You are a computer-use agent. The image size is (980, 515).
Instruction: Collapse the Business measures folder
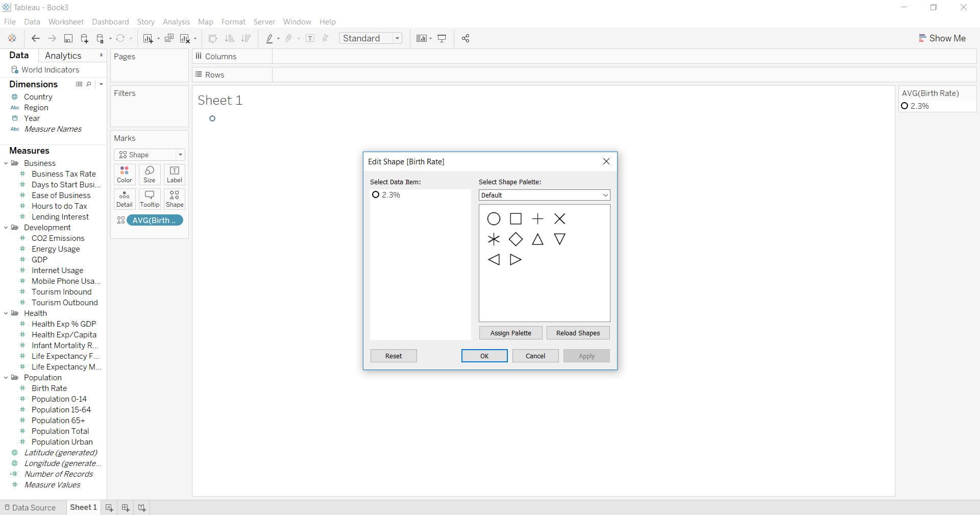[x=6, y=163]
